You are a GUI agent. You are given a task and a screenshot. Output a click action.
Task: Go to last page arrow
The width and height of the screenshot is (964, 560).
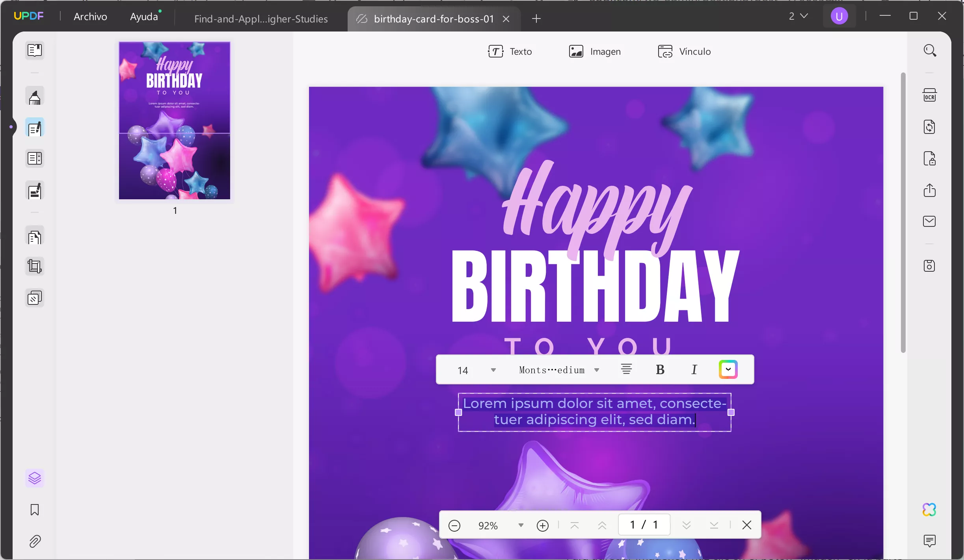point(714,525)
